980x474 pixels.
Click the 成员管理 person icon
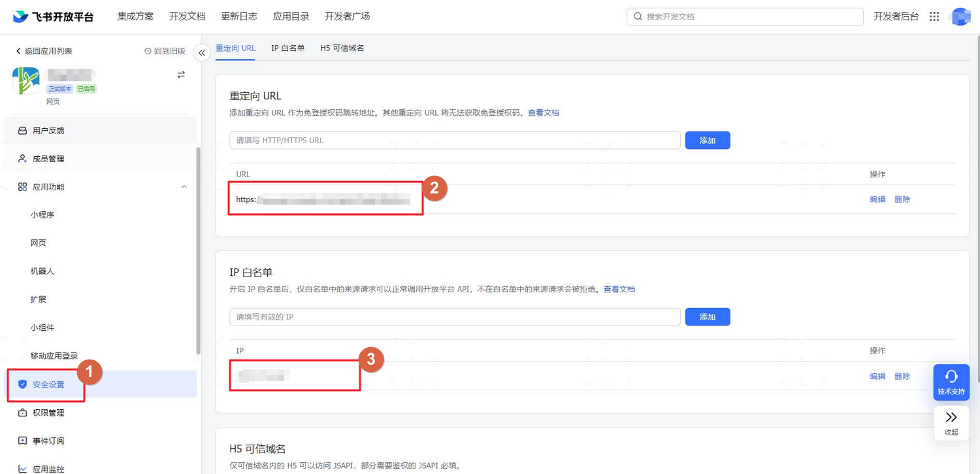tap(22, 159)
